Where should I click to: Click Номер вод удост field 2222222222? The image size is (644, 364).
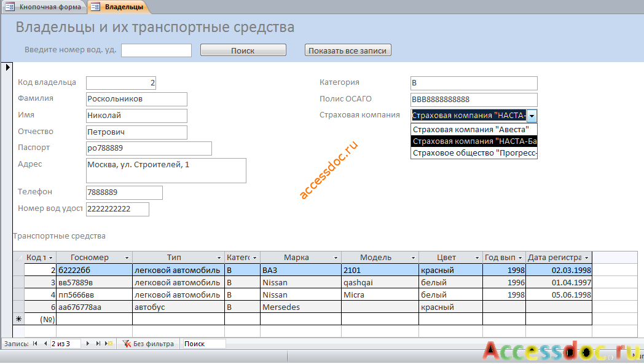117,208
